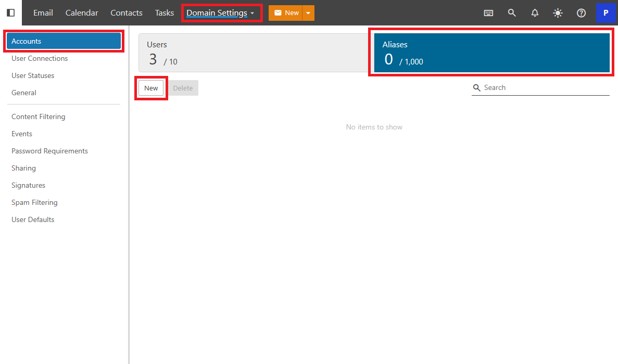Select Spam Filtering in the sidebar
Screen dimensions: 618x364
34,202
